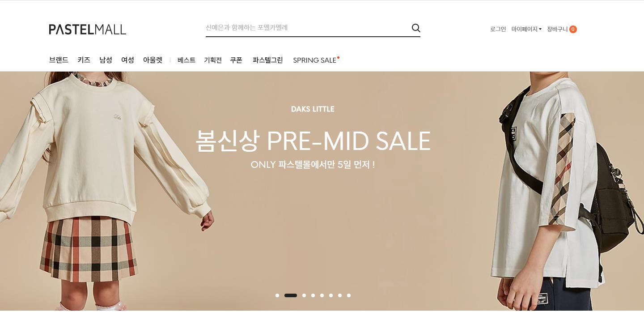644x312 pixels.
Task: Click into the search input field
Action: [x=307, y=28]
